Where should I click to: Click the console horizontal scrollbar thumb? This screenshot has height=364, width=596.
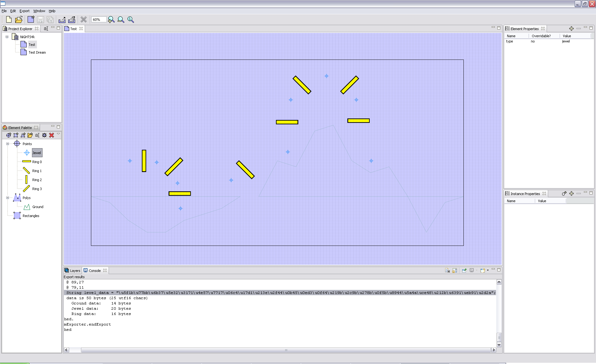pos(286,350)
